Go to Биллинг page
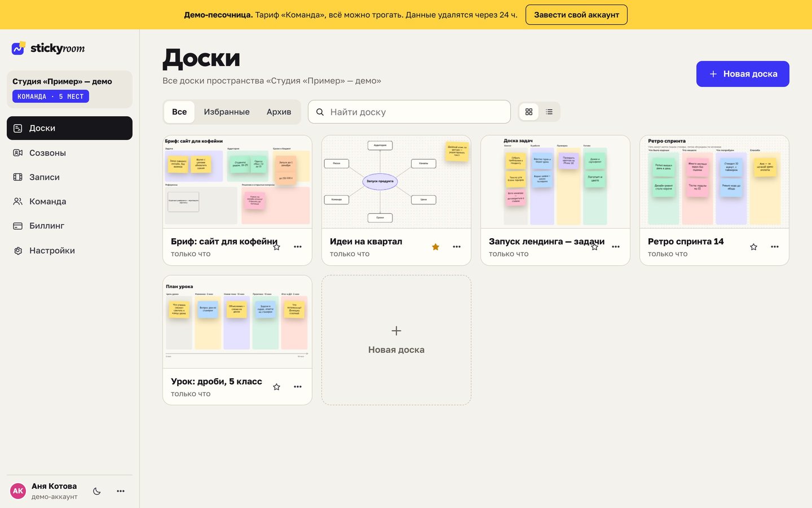812x508 pixels. (69, 226)
